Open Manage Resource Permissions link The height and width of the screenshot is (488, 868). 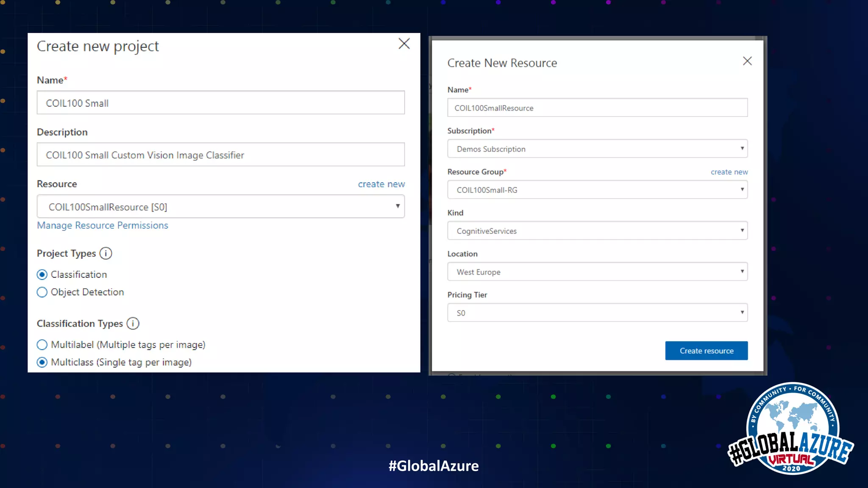103,225
